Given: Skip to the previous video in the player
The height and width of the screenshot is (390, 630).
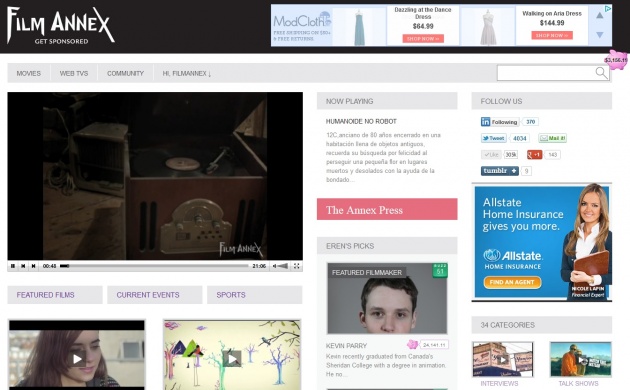Looking at the screenshot, I should (x=23, y=266).
